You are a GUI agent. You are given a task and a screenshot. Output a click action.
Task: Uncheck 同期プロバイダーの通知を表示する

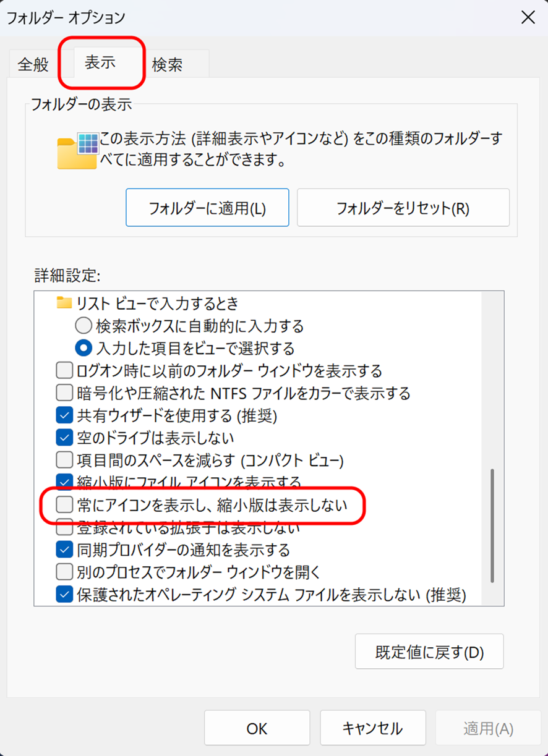point(64,549)
